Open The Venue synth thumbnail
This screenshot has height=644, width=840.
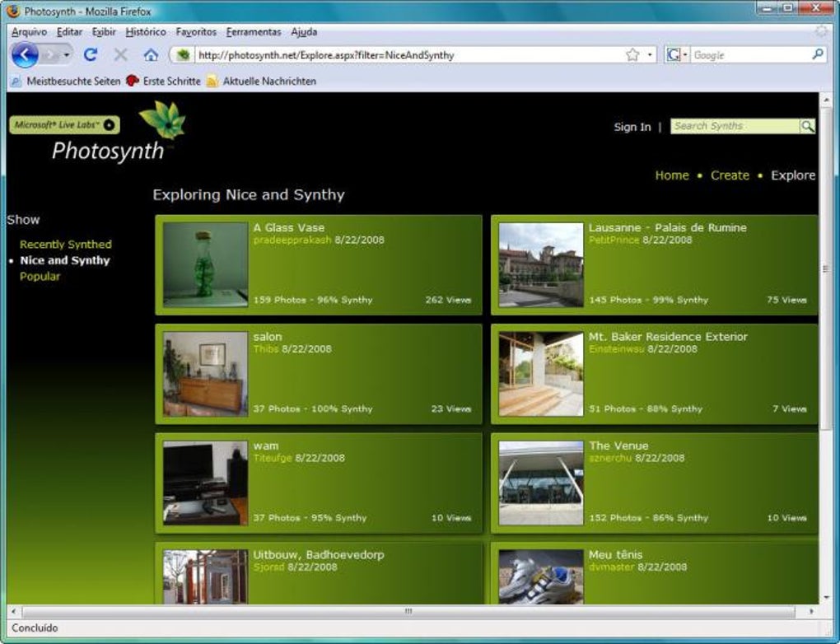[x=541, y=483]
